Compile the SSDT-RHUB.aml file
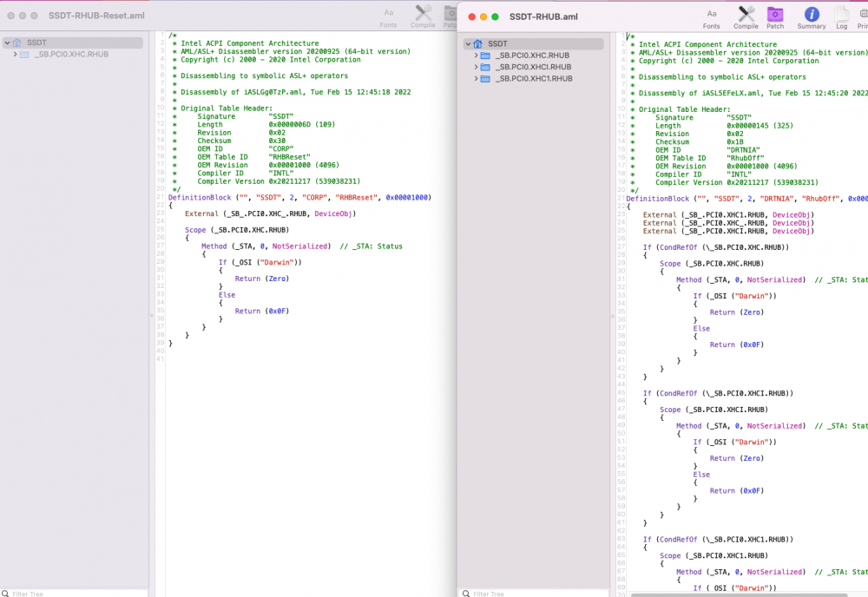This screenshot has width=868, height=597. click(746, 18)
